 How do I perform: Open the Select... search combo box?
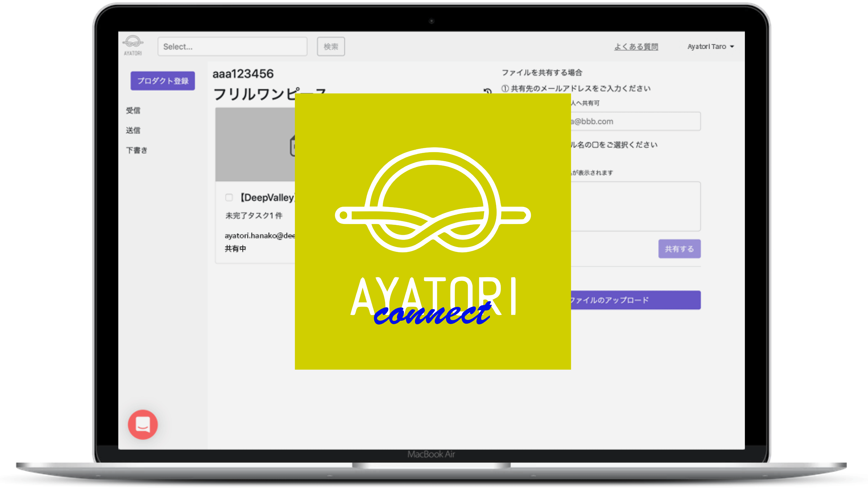click(x=232, y=46)
